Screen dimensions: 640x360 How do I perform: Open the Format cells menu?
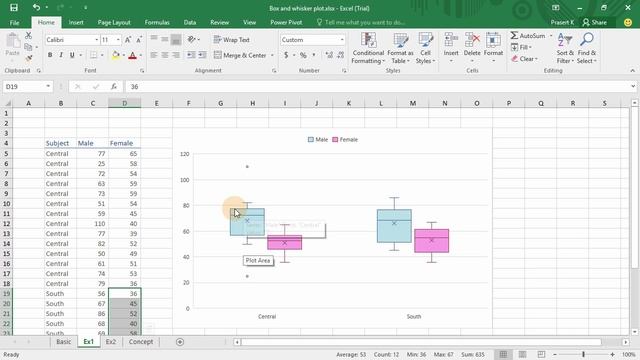click(493, 48)
